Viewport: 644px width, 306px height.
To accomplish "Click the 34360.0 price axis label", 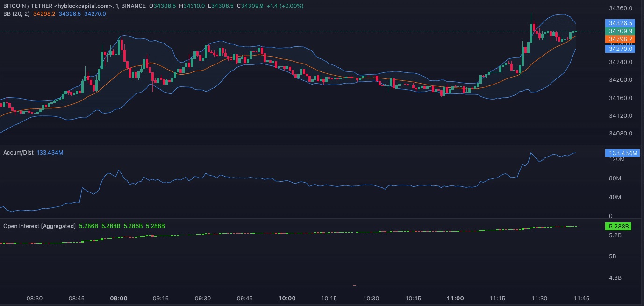I will click(621, 8).
